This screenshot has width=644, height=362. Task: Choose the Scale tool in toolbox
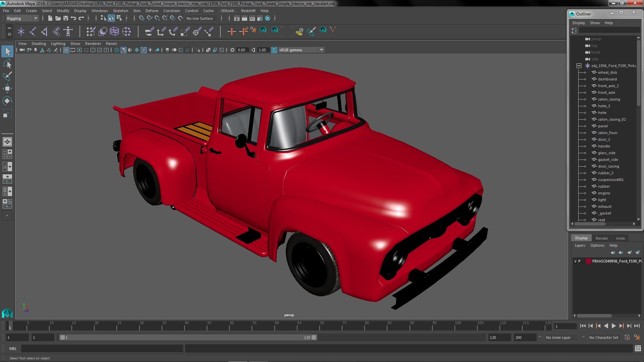(x=7, y=113)
